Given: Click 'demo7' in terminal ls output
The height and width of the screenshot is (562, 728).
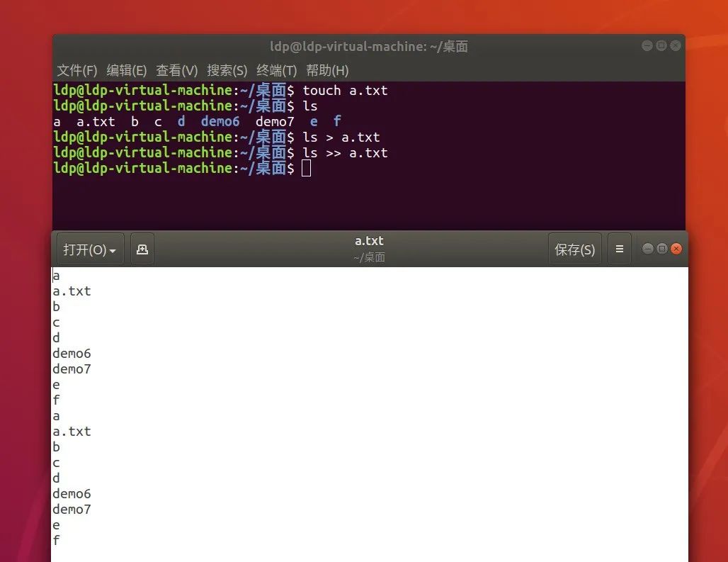Looking at the screenshot, I should click(275, 122).
